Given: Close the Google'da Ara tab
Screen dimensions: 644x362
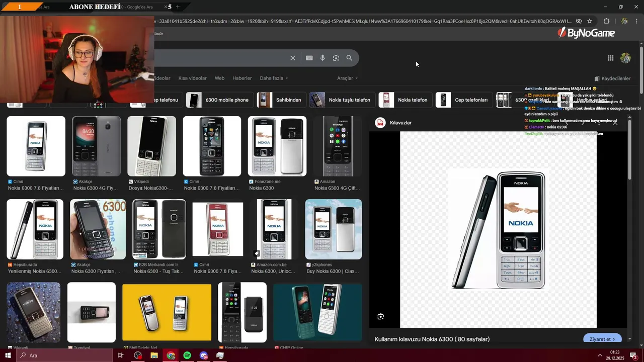Looking at the screenshot, I should [166, 7].
